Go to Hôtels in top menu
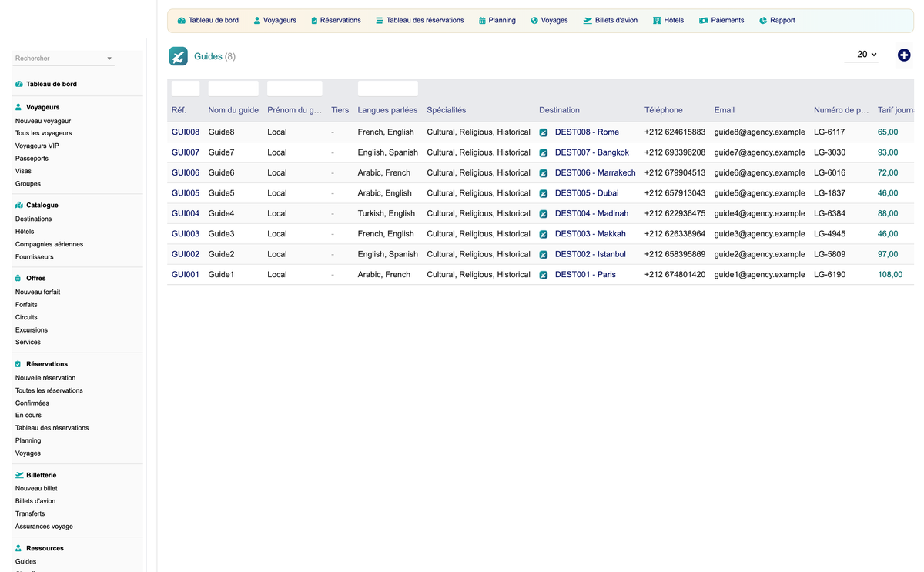 [x=674, y=21]
